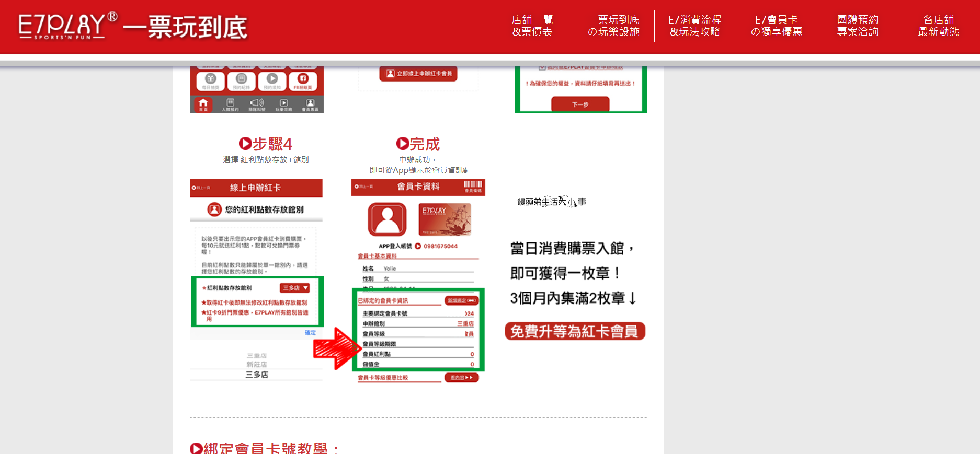Click the name value Yolie
Viewport: 980px width, 454px height.
pos(390,269)
